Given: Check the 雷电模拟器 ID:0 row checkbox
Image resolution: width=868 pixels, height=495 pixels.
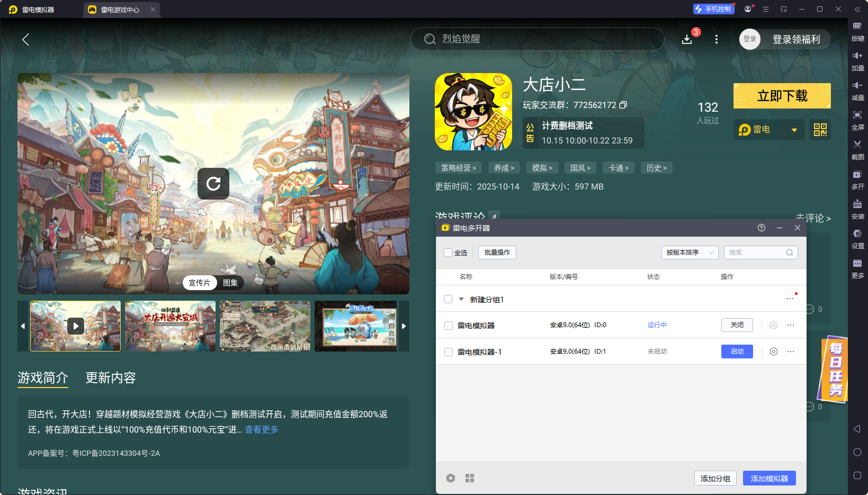Looking at the screenshot, I should point(449,326).
